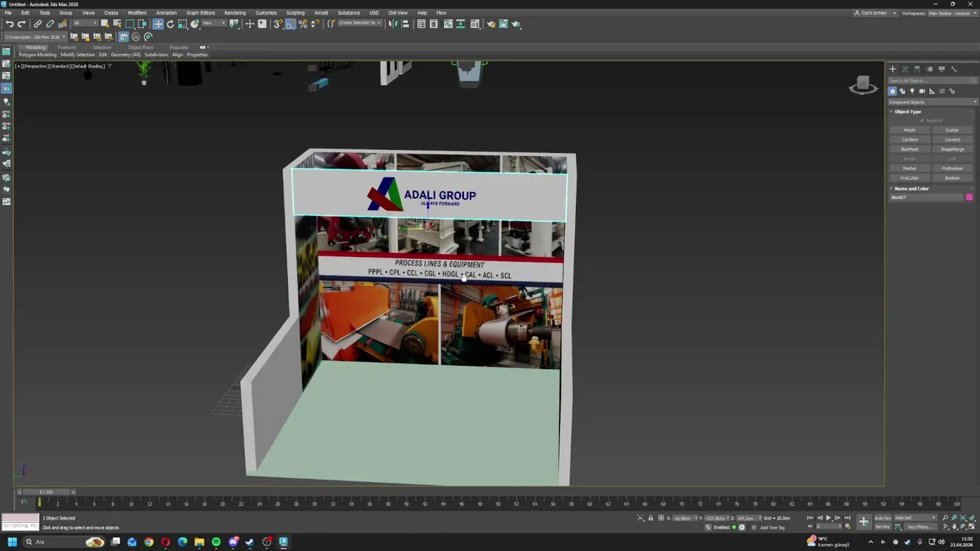This screenshot has height=551, width=980.
Task: Open the Compound Objects category dropdown
Action: tap(933, 102)
